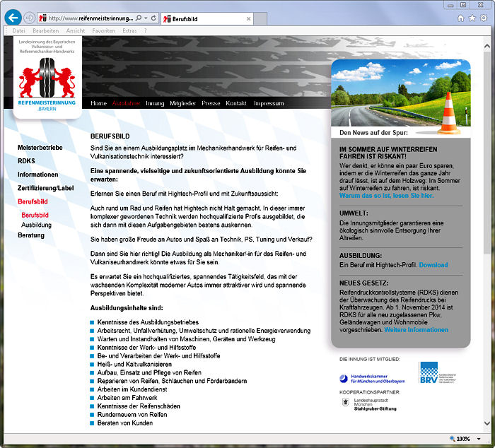Navigate to Home in site navigation
495x448 pixels.
[x=98, y=103]
